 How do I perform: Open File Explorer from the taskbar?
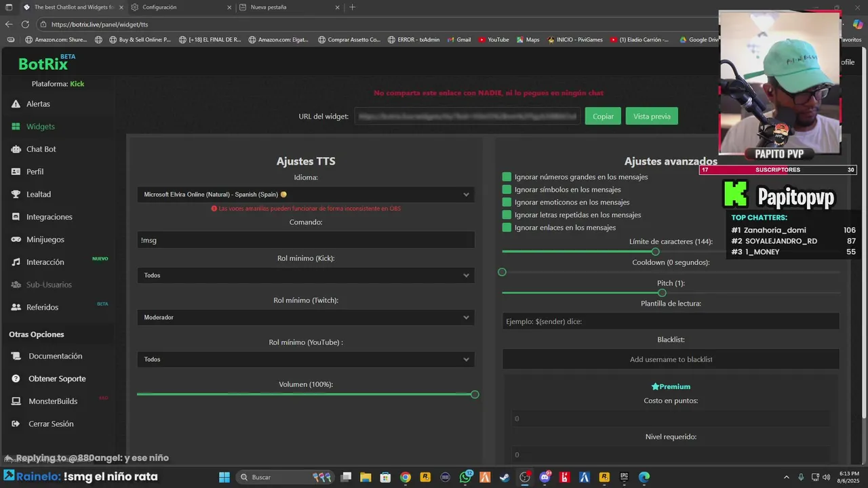point(366,477)
